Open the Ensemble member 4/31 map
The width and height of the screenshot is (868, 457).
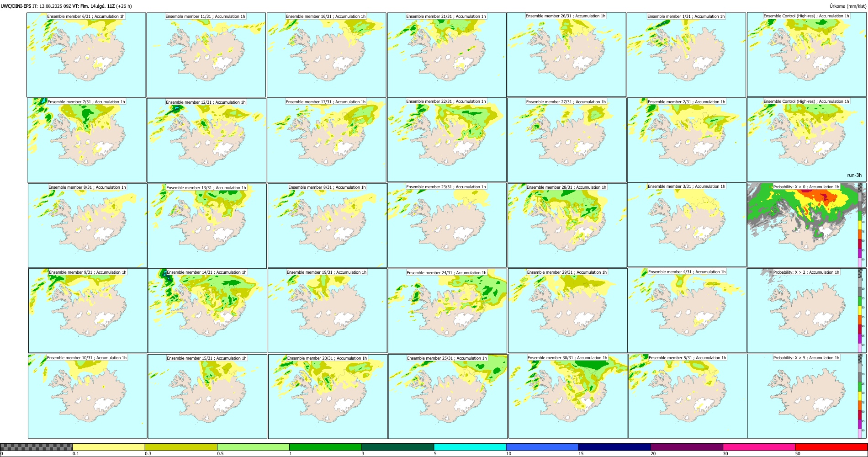(x=688, y=310)
